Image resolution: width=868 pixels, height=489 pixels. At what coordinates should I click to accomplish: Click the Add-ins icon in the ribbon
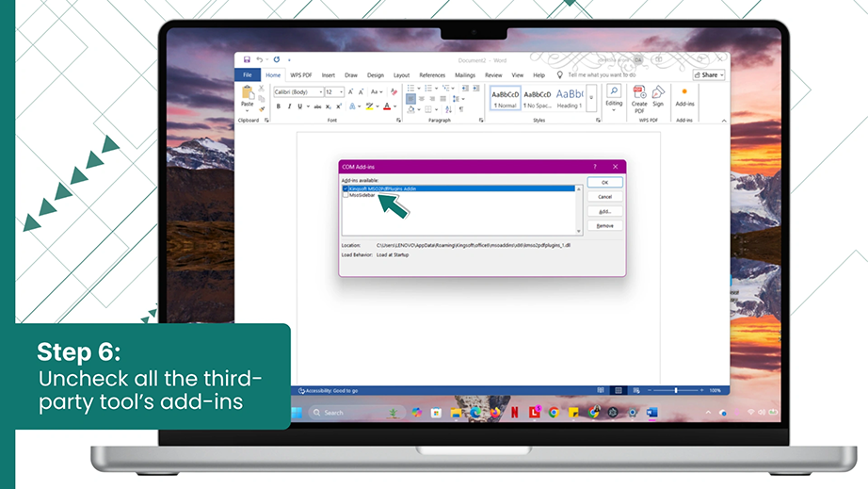tap(684, 97)
